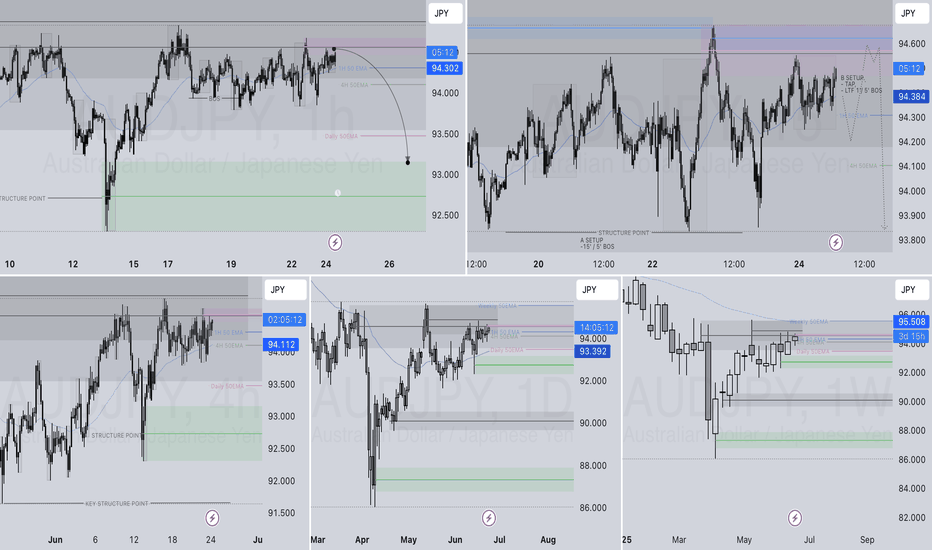Select the Daily 50EMA label on 1D chart

tap(506, 350)
